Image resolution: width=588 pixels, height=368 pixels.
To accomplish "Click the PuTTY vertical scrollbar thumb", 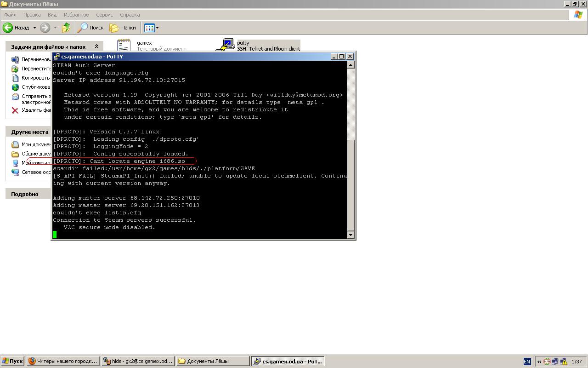I will coord(351,185).
